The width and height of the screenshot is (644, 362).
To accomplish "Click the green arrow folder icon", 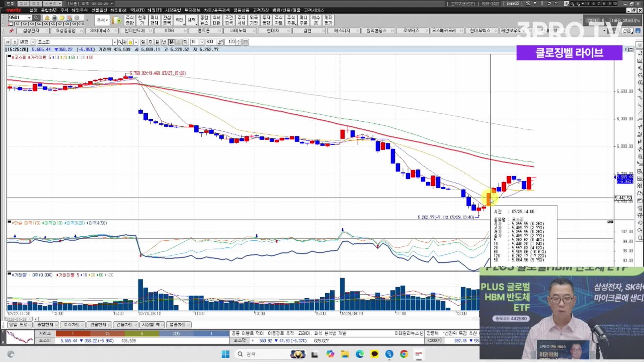I will click(x=117, y=20).
